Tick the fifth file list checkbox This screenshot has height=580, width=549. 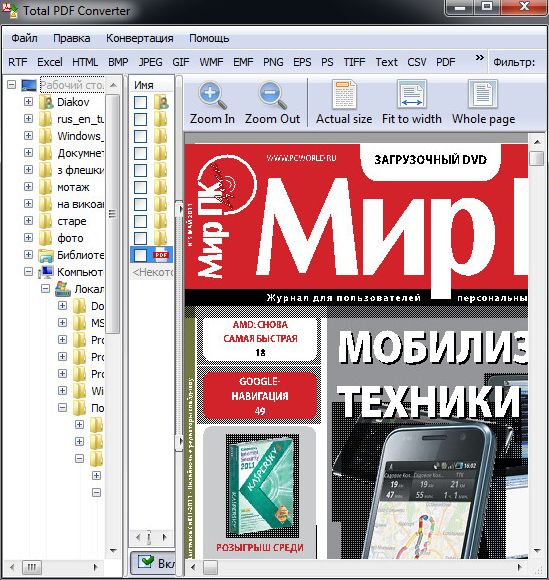(x=140, y=170)
